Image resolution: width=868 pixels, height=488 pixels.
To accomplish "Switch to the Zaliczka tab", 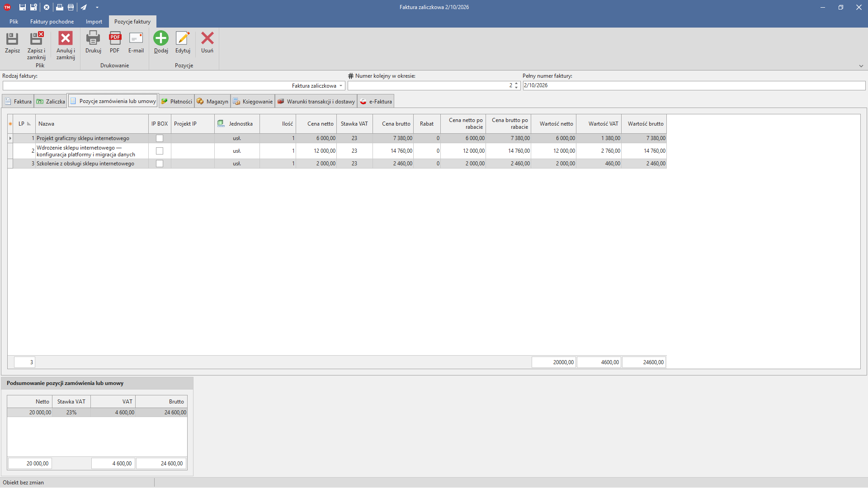I will [x=51, y=102].
